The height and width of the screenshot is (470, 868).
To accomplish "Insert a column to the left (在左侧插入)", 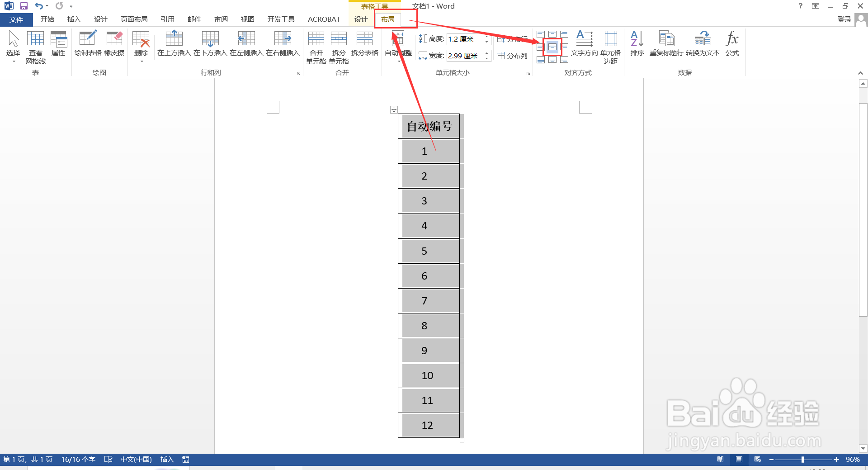I will coord(246,44).
